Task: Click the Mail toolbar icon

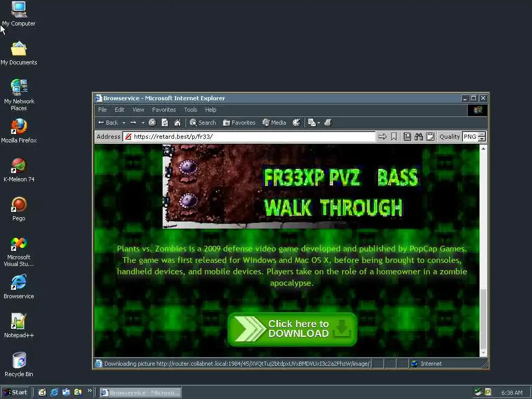Action: coord(312,123)
